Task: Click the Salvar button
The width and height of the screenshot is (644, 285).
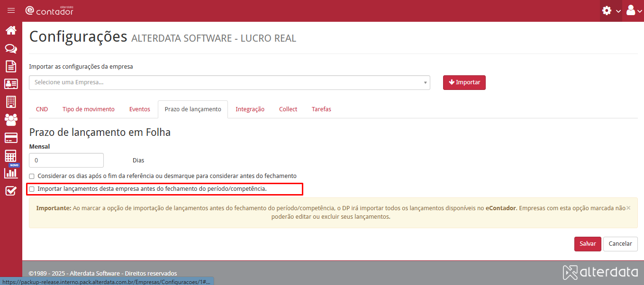Action: pyautogui.click(x=588, y=244)
